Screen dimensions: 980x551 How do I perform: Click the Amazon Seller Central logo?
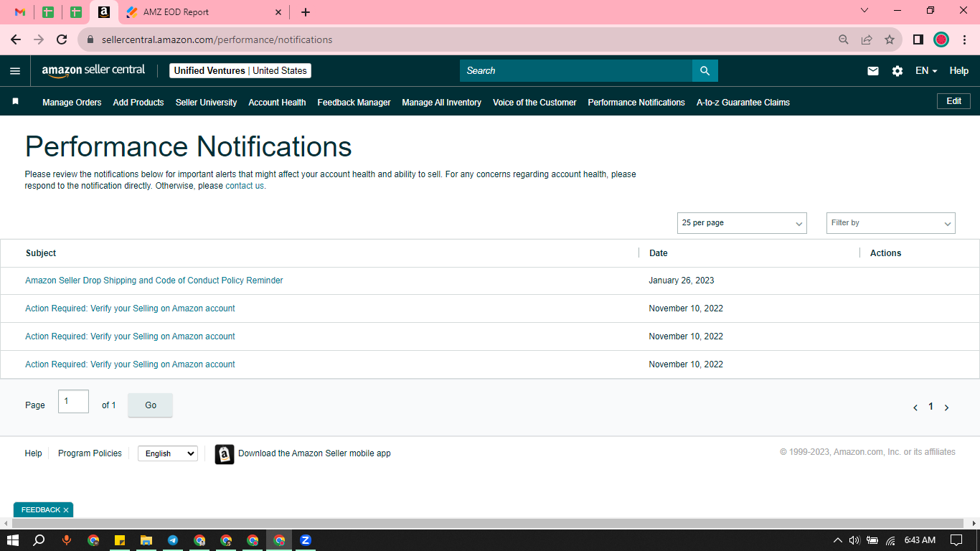pos(93,70)
